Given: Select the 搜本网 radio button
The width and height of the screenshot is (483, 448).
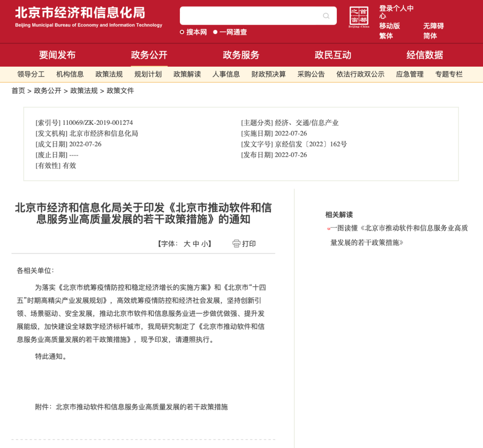Looking at the screenshot, I should [x=182, y=32].
